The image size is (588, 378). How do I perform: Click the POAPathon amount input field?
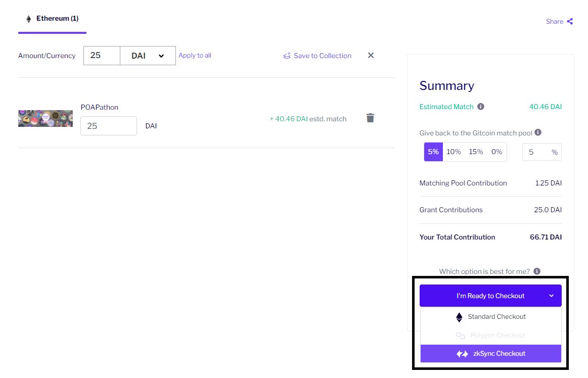click(109, 126)
